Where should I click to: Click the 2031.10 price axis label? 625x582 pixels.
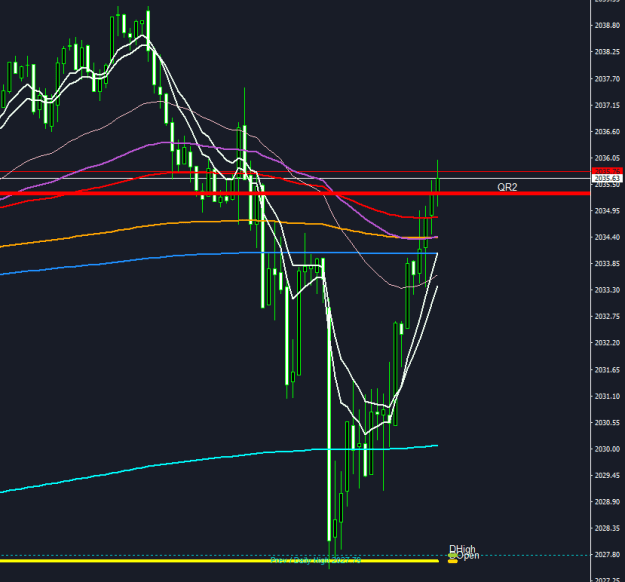[607, 396]
